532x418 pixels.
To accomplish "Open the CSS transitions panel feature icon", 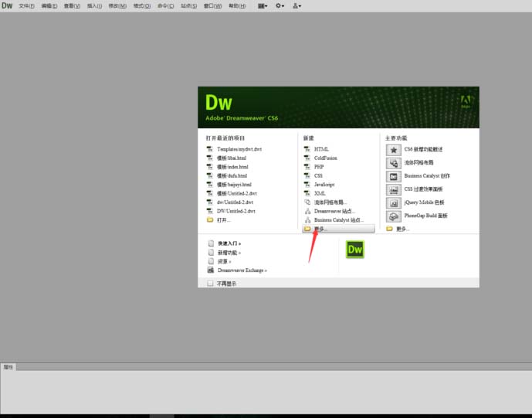I will pyautogui.click(x=393, y=189).
